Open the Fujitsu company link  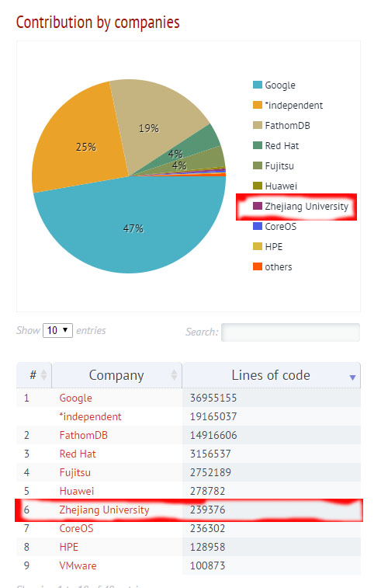[x=75, y=472]
